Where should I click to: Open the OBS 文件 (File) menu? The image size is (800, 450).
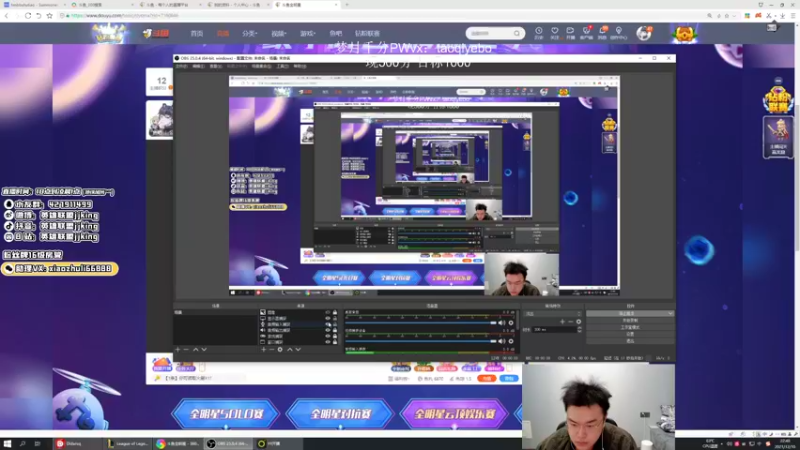181,66
